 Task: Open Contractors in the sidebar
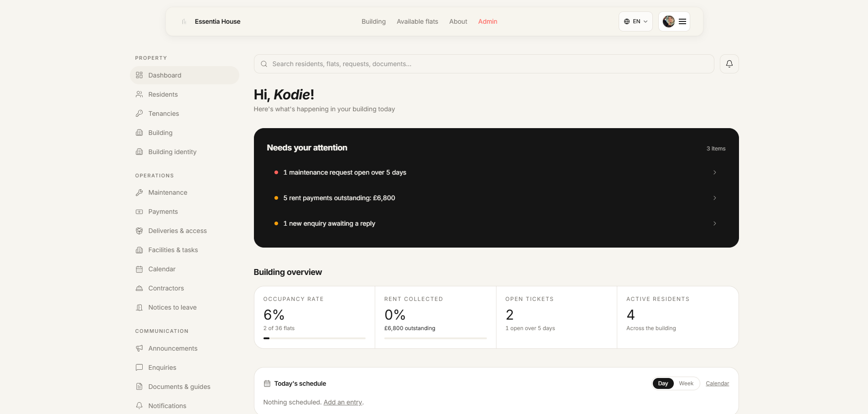pyautogui.click(x=185, y=288)
